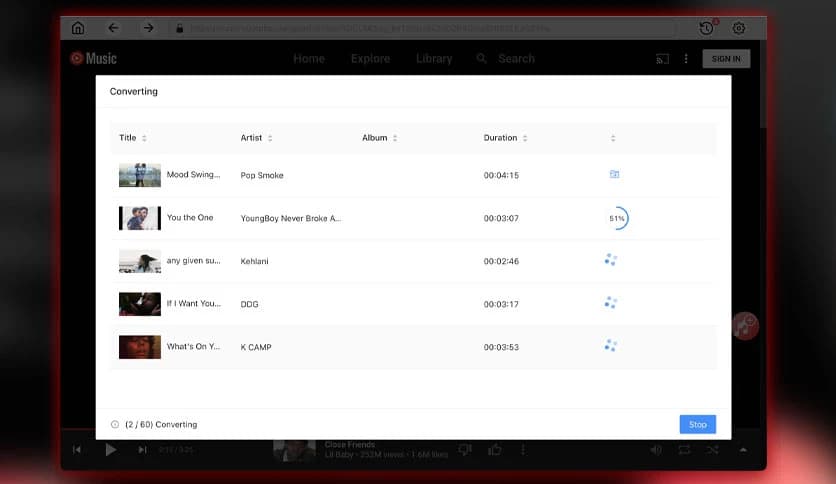Click the cast to device icon
The image size is (836, 484).
pos(662,59)
